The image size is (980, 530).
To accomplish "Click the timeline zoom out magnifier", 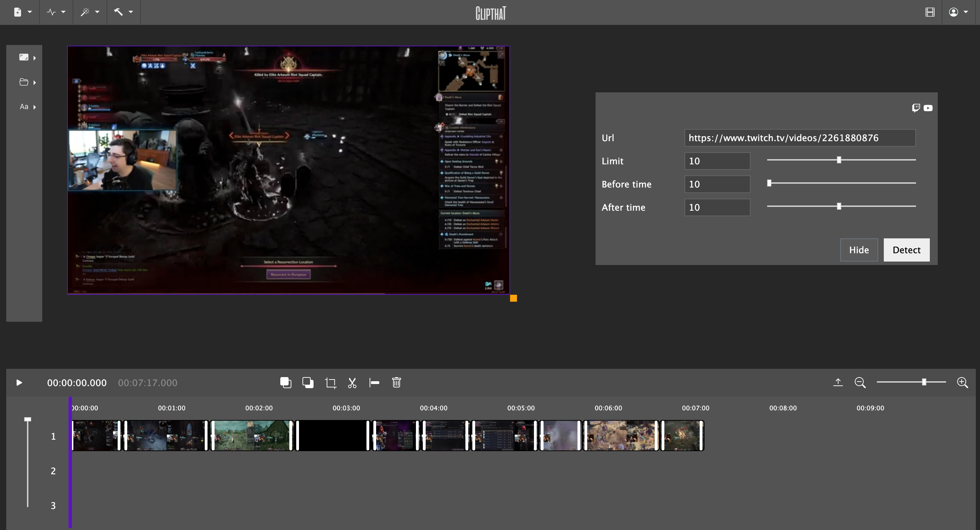I will point(860,383).
